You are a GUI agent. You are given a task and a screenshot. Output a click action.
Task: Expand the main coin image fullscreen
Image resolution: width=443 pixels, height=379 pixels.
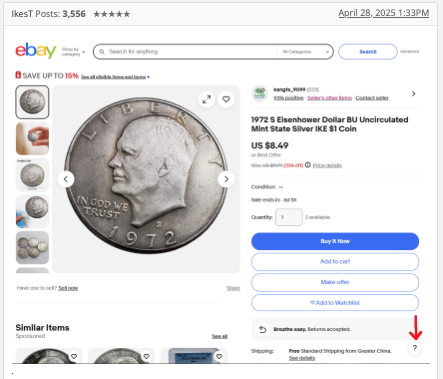207,99
